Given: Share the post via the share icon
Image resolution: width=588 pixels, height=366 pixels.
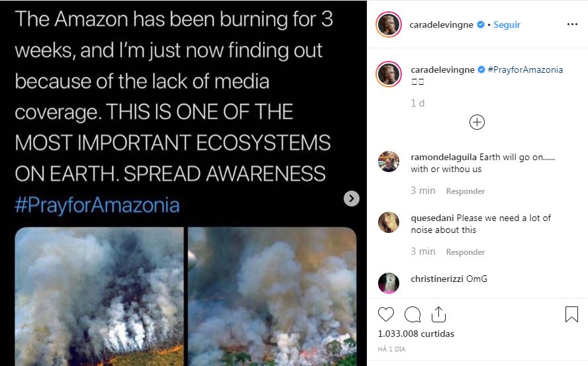Looking at the screenshot, I should tap(438, 314).
